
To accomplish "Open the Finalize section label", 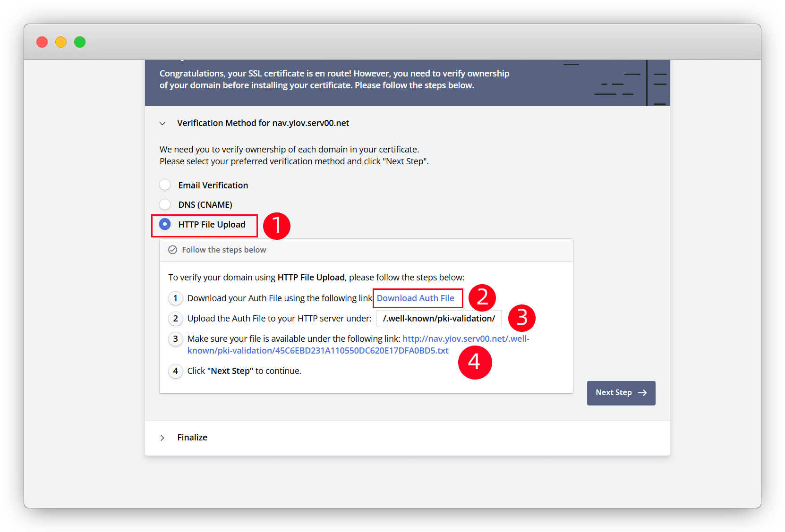I will point(192,438).
